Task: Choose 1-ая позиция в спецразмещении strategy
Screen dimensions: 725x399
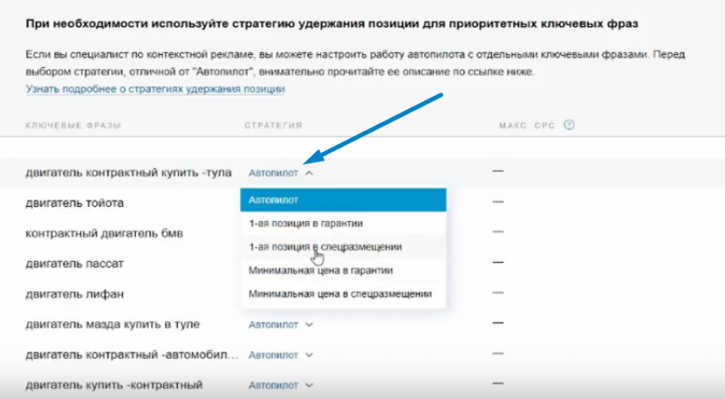Action: click(x=343, y=247)
